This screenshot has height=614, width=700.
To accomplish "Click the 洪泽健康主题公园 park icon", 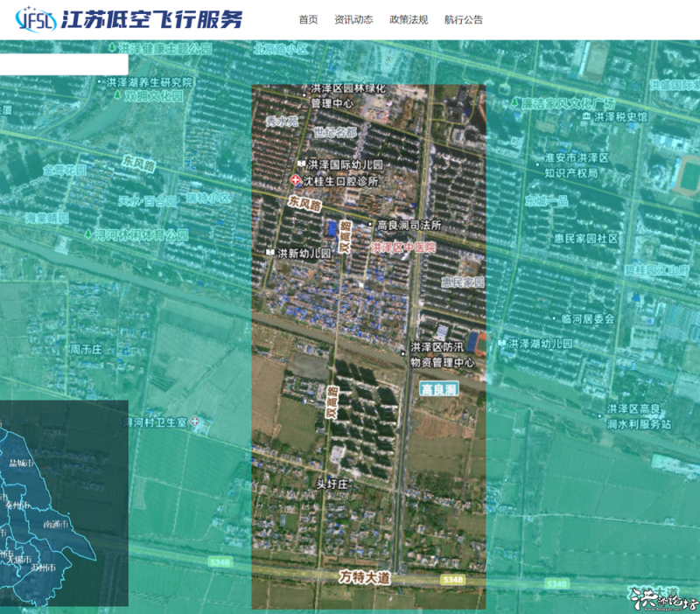I will (x=114, y=48).
